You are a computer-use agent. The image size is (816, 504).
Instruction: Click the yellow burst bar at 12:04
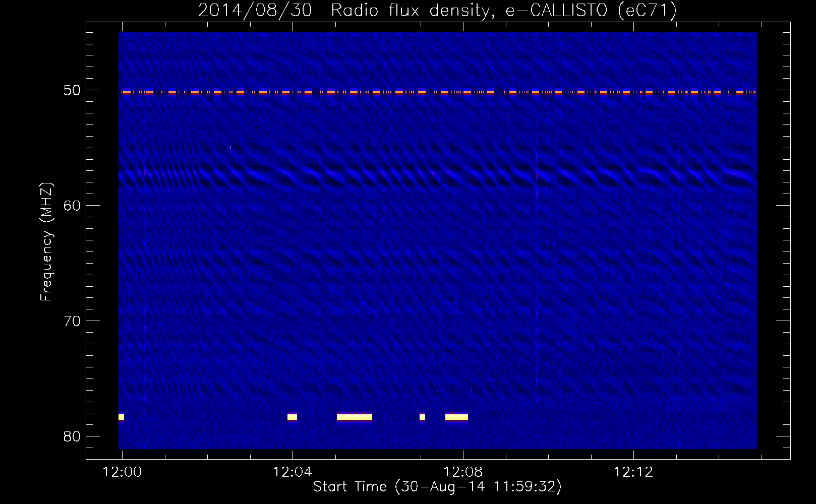[292, 417]
